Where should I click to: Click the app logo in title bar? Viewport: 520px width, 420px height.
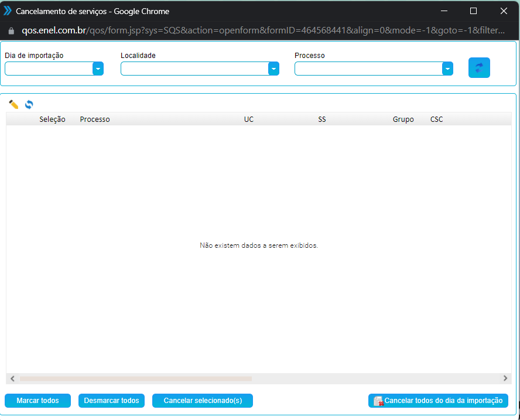[8, 11]
